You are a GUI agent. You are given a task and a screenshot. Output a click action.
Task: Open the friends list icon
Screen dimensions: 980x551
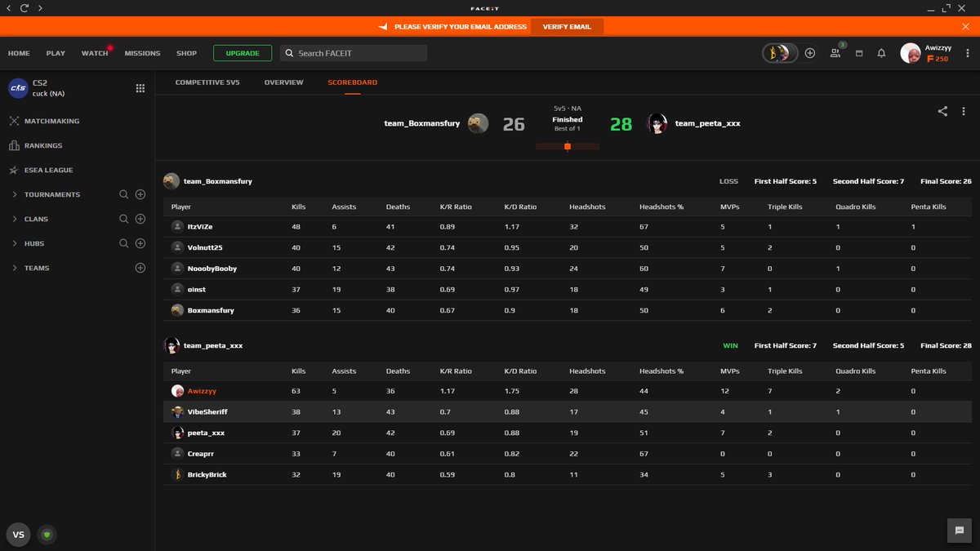tap(835, 53)
